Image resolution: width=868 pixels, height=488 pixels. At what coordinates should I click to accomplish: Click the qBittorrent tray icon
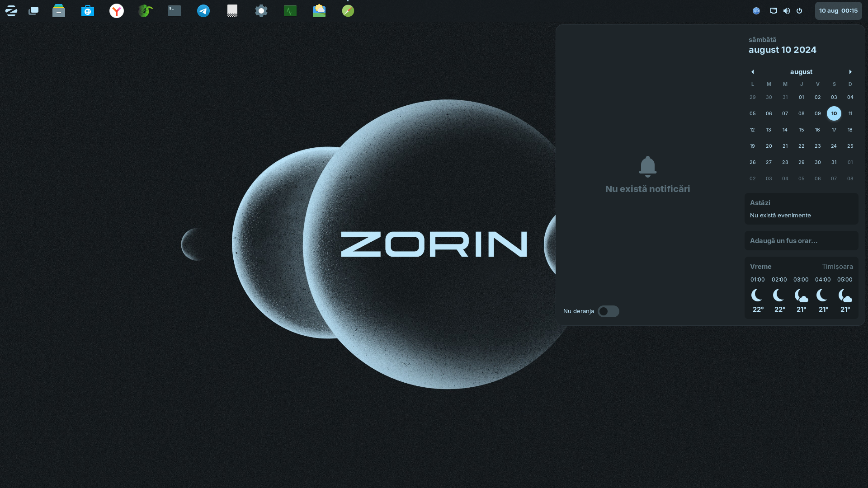click(x=756, y=11)
